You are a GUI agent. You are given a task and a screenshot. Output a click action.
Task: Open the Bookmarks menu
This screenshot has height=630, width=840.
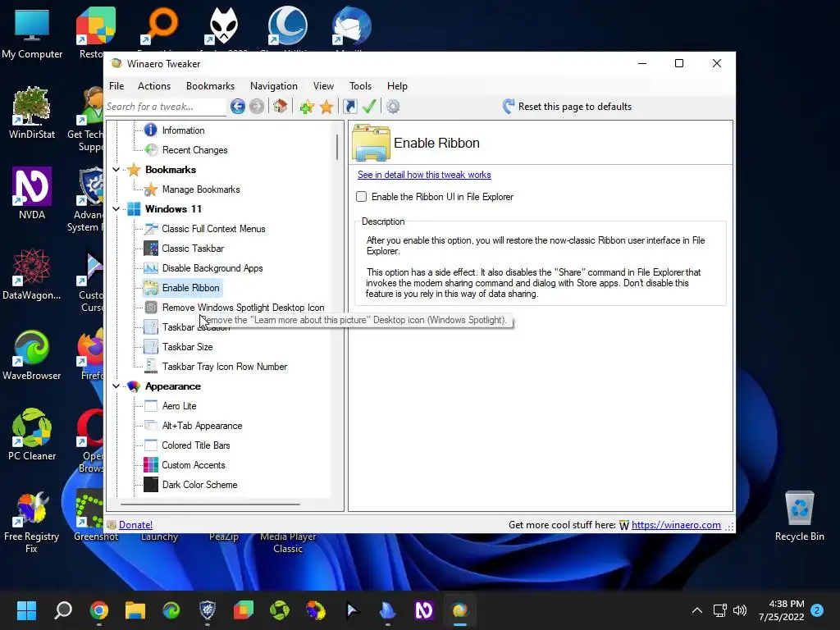[x=210, y=85]
